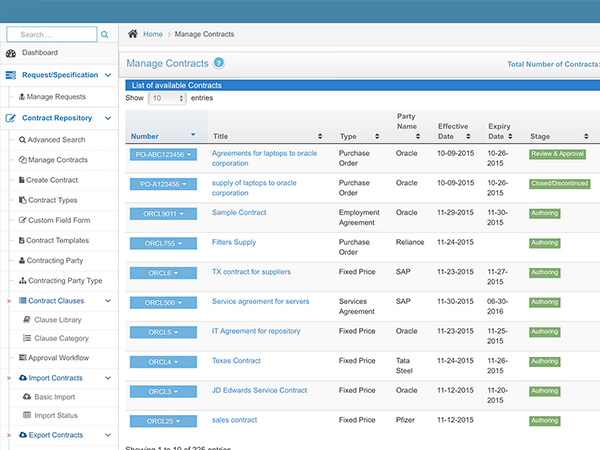This screenshot has height=450, width=600.
Task: Sort table by Party Name arrows
Action: pyautogui.click(x=418, y=136)
